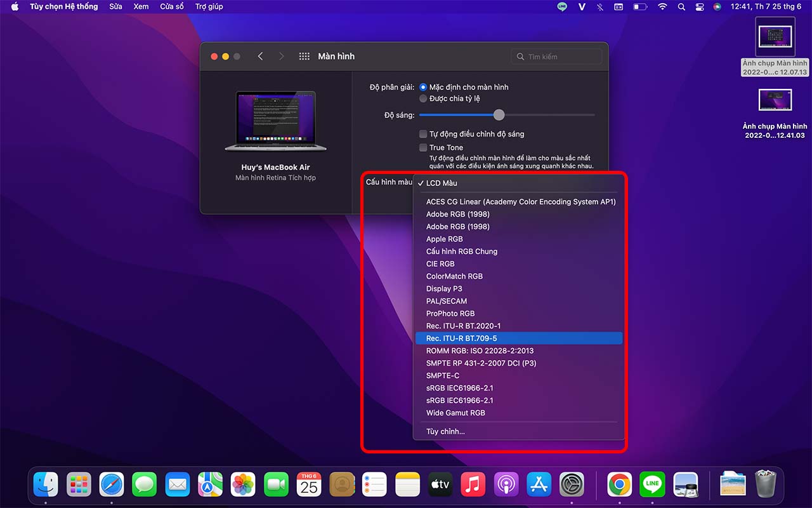The image size is (812, 508).
Task: Click the show all preferences grid icon
Action: click(304, 57)
